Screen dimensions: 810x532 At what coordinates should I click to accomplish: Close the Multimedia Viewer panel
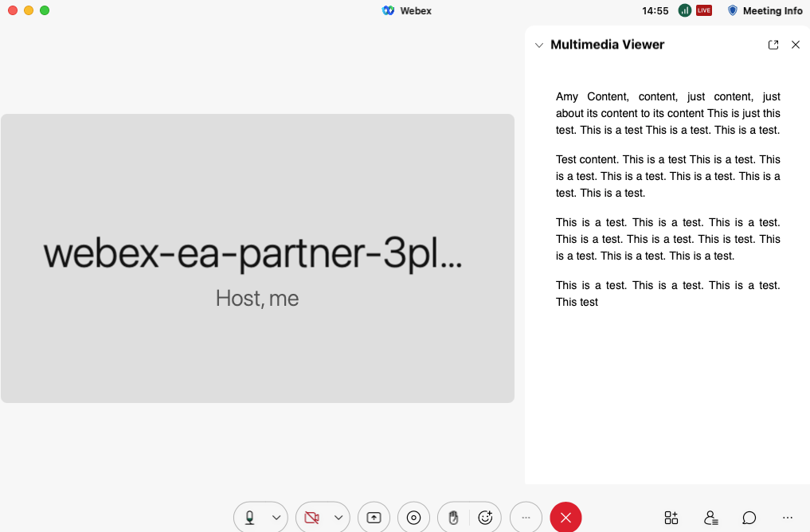pyautogui.click(x=796, y=45)
